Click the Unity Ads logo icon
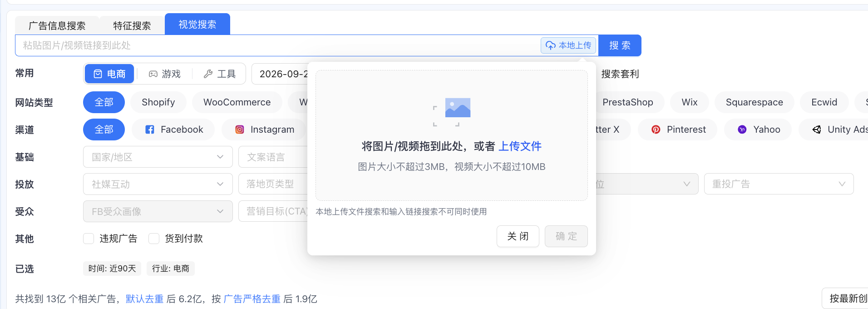Viewport: 868px width, 309px height. (x=817, y=130)
